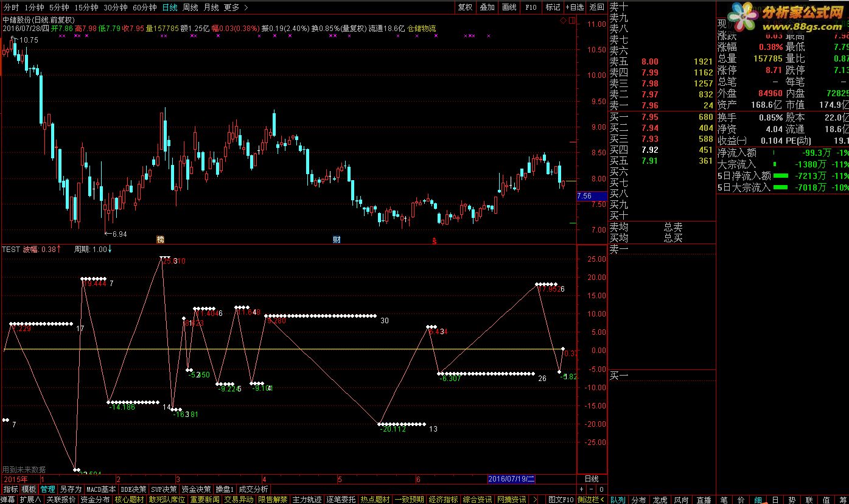The height and width of the screenshot is (504, 849).
Task: Select the 日线 daily period
Action: click(x=170, y=7)
